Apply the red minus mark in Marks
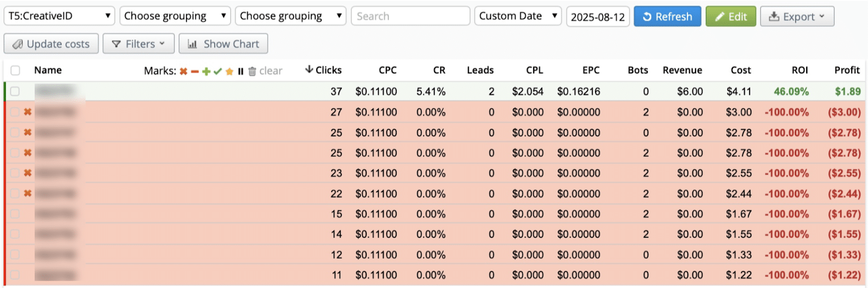This screenshot has height=288, width=868. (195, 71)
